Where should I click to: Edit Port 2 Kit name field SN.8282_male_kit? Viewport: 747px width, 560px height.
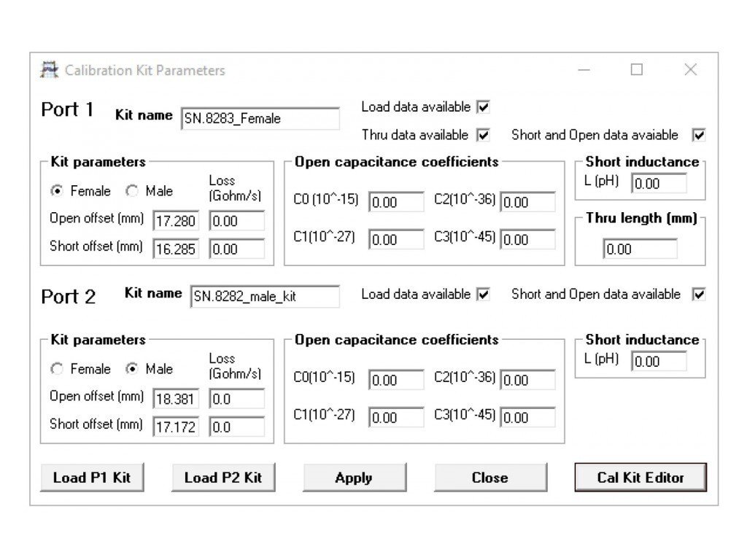(x=265, y=296)
